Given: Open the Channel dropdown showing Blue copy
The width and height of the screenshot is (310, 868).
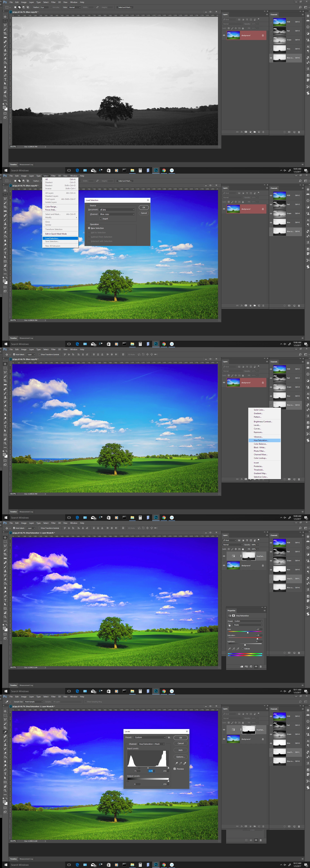Looking at the screenshot, I should (117, 214).
